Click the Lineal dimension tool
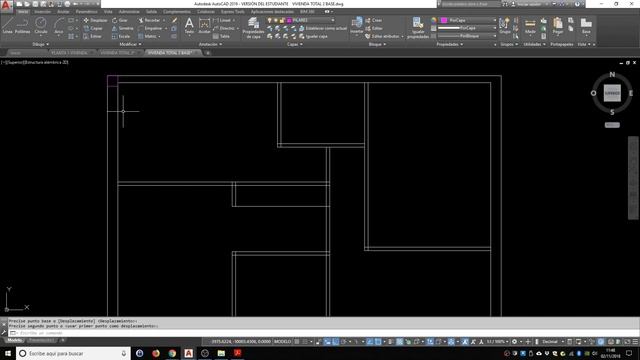The width and height of the screenshot is (640, 360). click(222, 20)
